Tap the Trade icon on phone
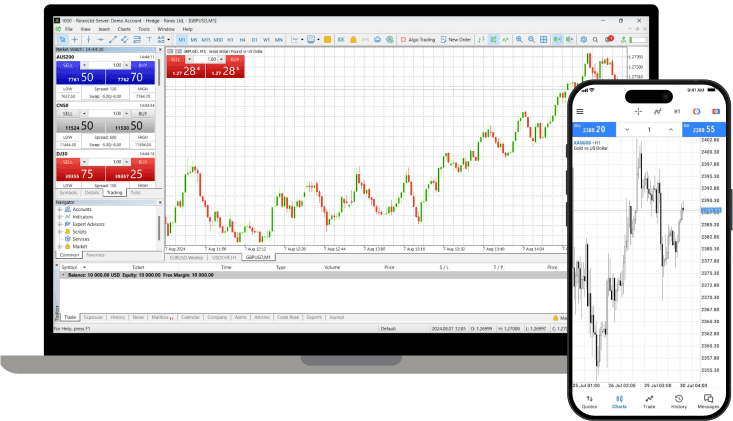 pos(649,402)
